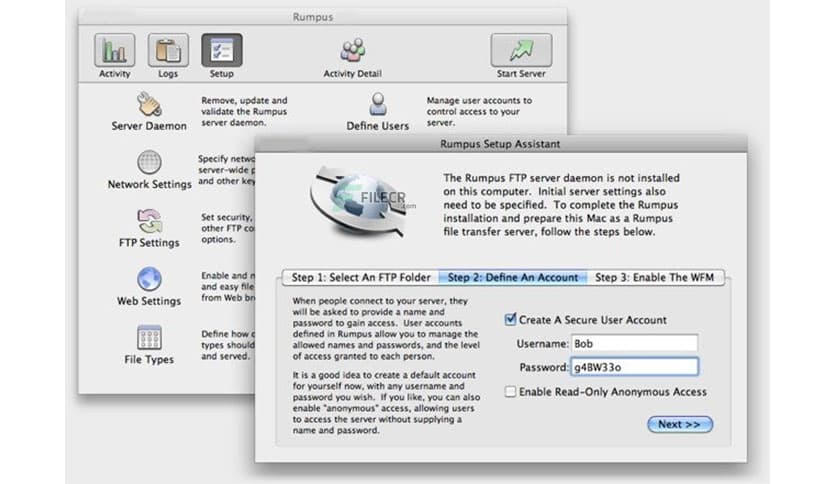
Task: Open the Server Daemon settings icon
Action: click(x=149, y=104)
